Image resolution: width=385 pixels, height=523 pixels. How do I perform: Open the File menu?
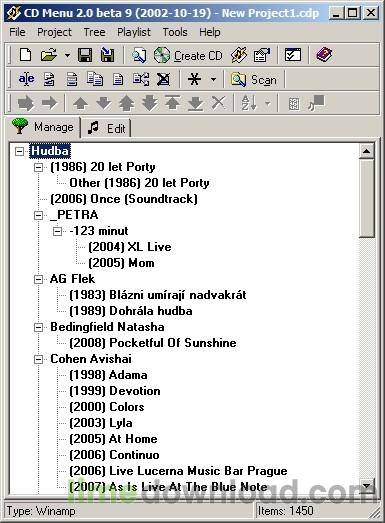click(x=17, y=32)
